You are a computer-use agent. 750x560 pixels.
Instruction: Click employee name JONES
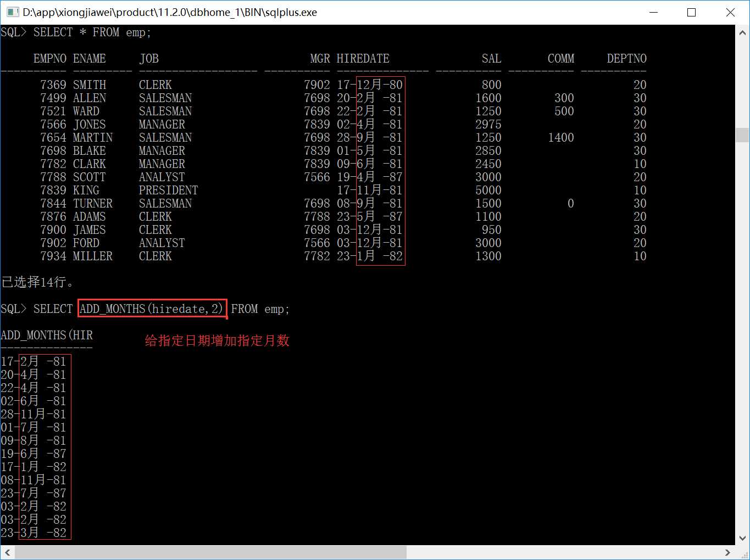(x=90, y=124)
